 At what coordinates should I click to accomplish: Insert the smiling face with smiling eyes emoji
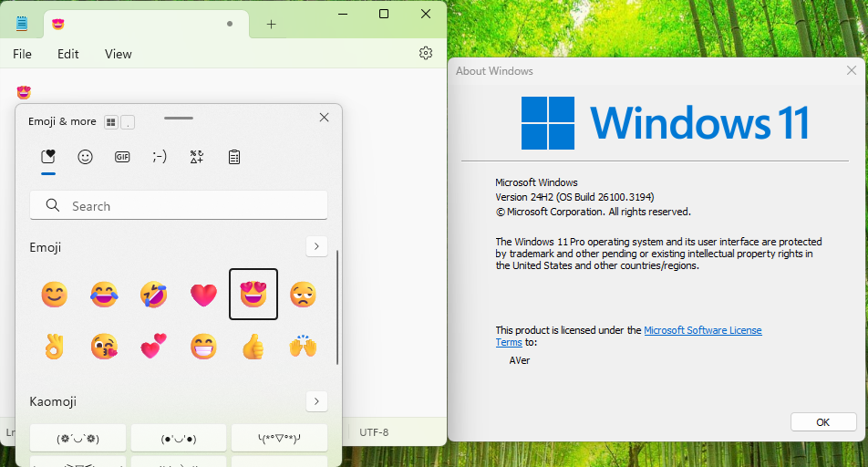point(55,295)
